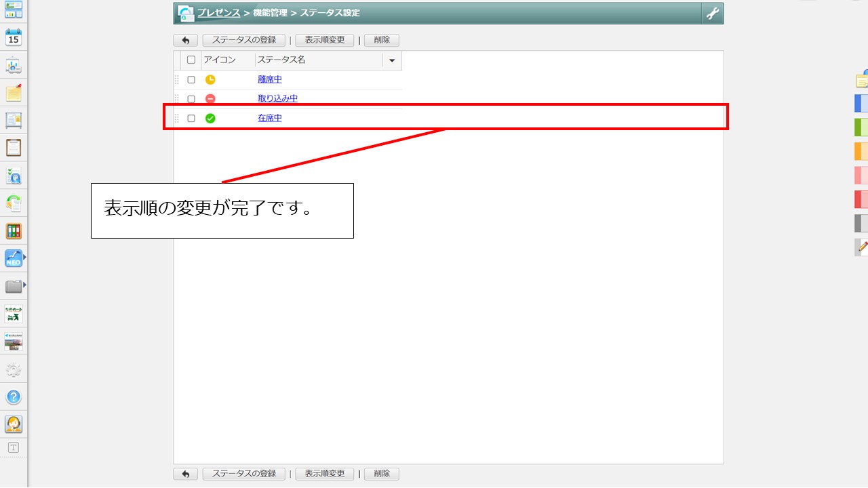Expand the NEO icon flyout arrow in sidebar
Image resolution: width=868 pixels, height=488 pixels.
coord(25,258)
